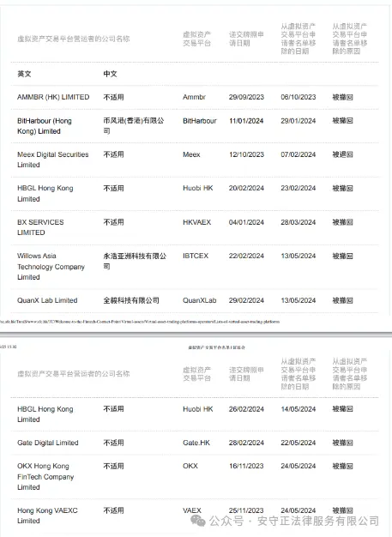This screenshot has width=392, height=537.
Task: Select the date 29/09/2023
Action: (246, 97)
